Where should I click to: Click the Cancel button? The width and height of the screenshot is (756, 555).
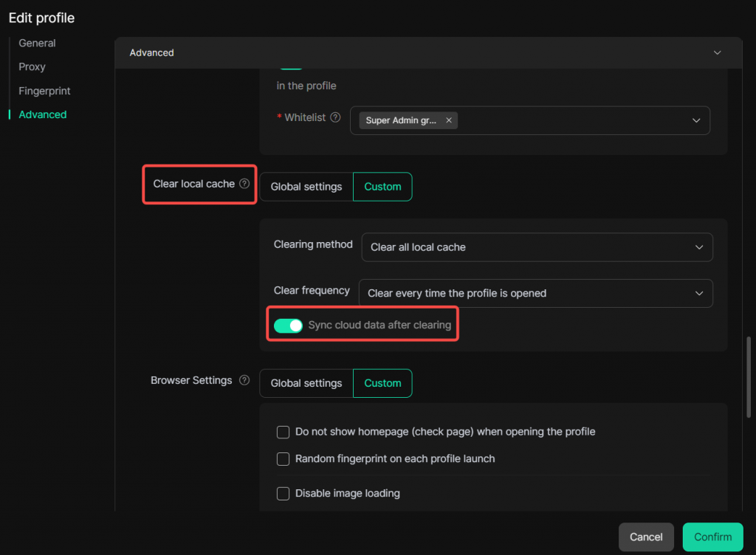point(646,537)
